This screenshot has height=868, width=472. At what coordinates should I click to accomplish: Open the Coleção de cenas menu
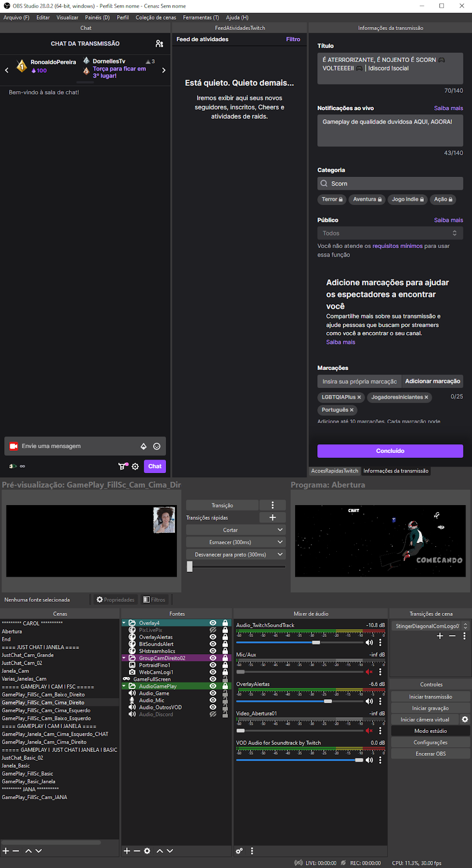coord(156,17)
